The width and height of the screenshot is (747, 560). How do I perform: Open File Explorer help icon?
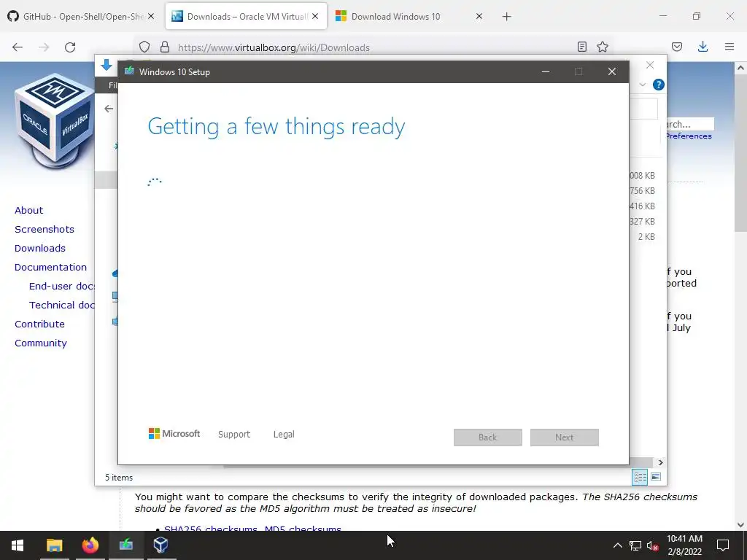tap(659, 85)
